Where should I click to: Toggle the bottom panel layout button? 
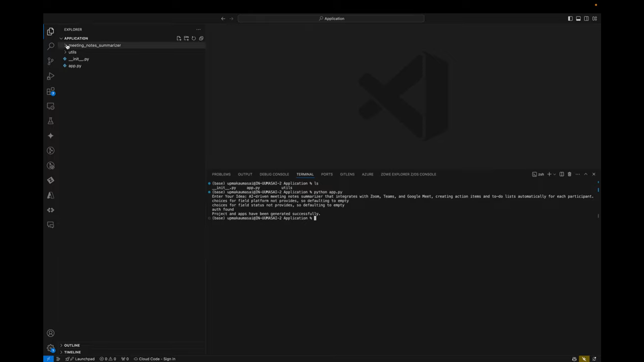[578, 19]
